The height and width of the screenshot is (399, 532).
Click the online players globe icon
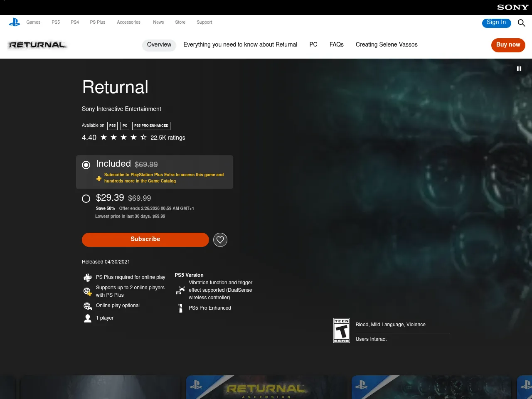87,291
